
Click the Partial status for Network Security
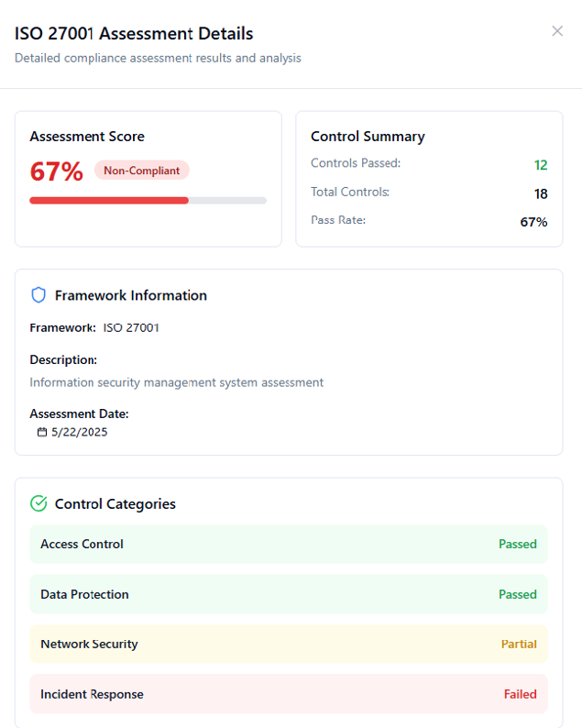519,644
